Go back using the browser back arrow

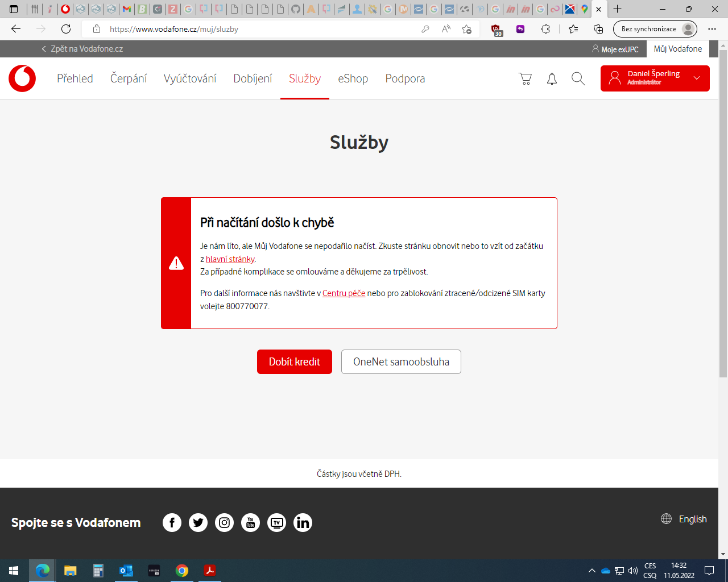[16, 29]
